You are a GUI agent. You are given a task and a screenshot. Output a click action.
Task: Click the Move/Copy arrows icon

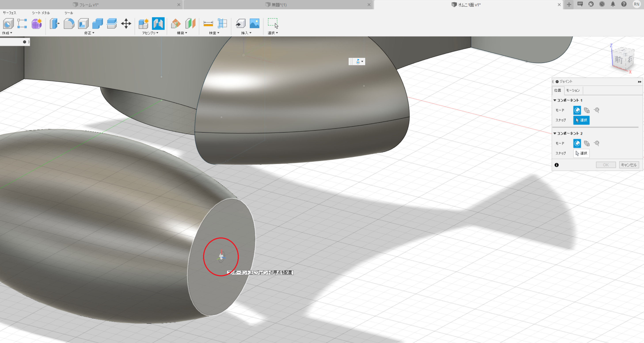tap(126, 24)
